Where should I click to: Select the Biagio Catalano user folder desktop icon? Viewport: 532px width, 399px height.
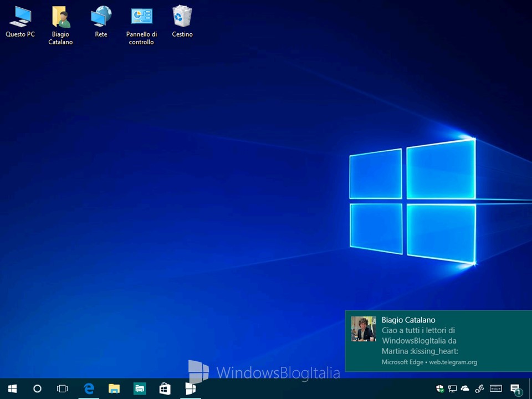[x=61, y=25]
